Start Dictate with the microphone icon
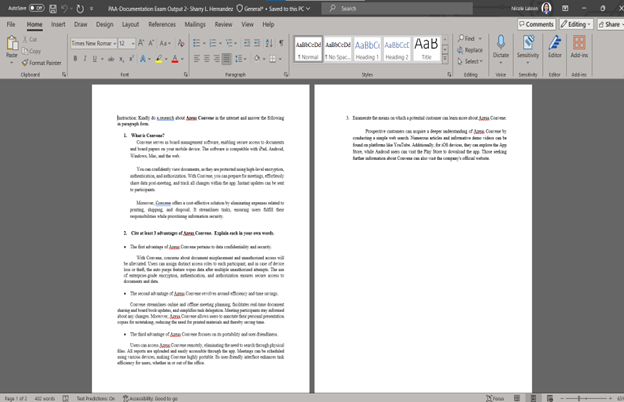Image resolution: width=624 pixels, height=402 pixels. point(501,42)
